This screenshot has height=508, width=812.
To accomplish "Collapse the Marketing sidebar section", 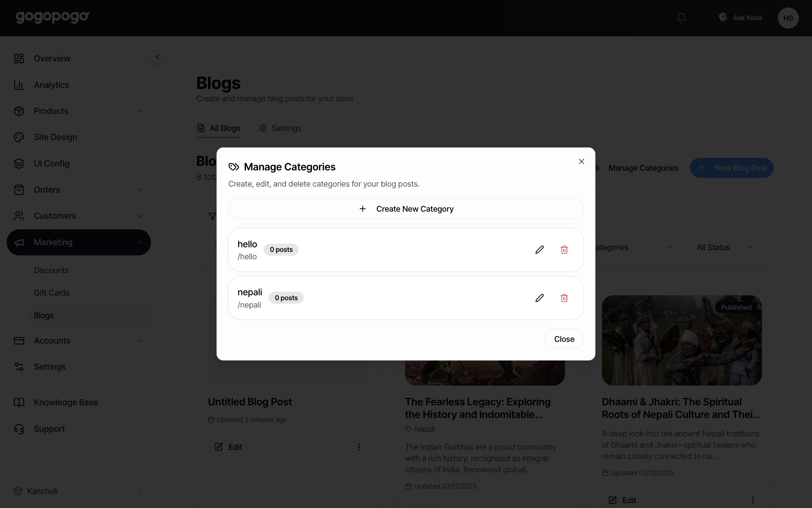I will (x=79, y=242).
